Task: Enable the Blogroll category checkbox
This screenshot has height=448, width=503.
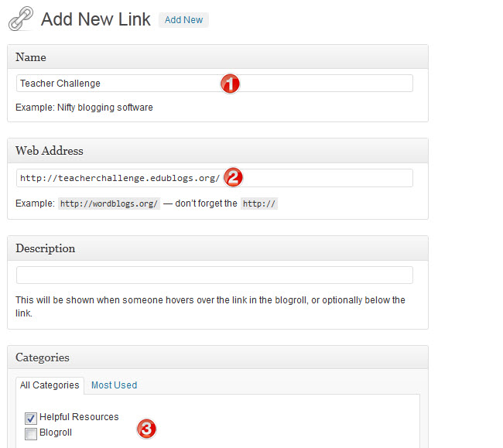Action: pos(31,434)
